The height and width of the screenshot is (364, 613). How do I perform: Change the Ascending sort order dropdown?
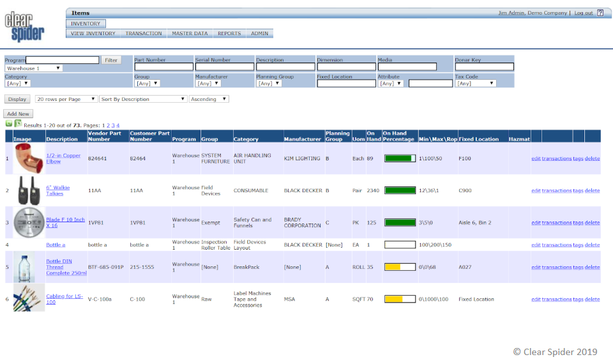(x=209, y=100)
